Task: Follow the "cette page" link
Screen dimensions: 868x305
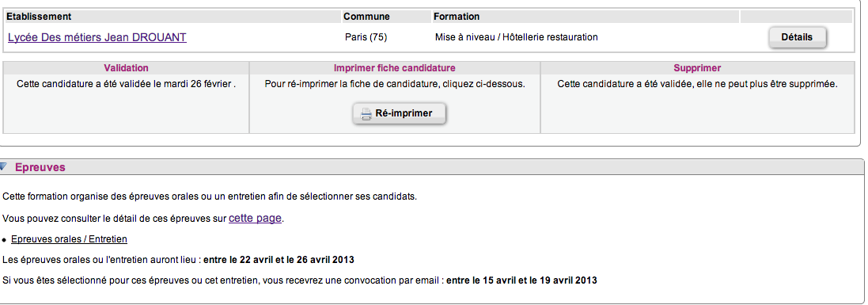Action: click(256, 219)
